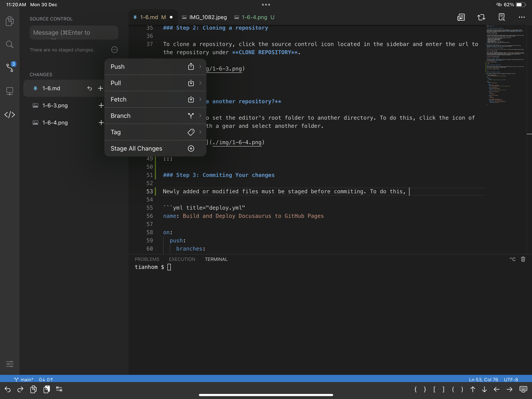The height and width of the screenshot is (399, 532).
Task: Stage 1-6-3.png with plus icon
Action: point(101,105)
